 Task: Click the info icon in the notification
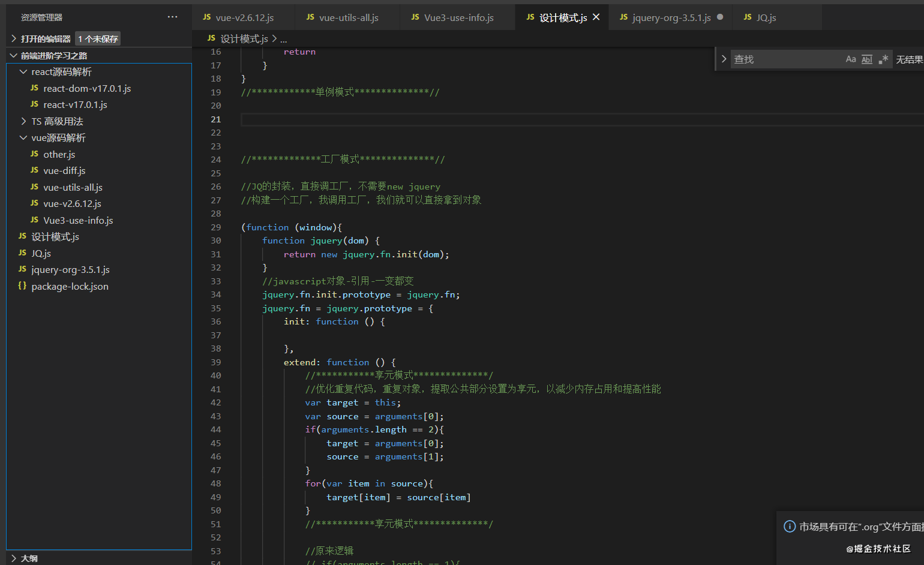(x=790, y=527)
